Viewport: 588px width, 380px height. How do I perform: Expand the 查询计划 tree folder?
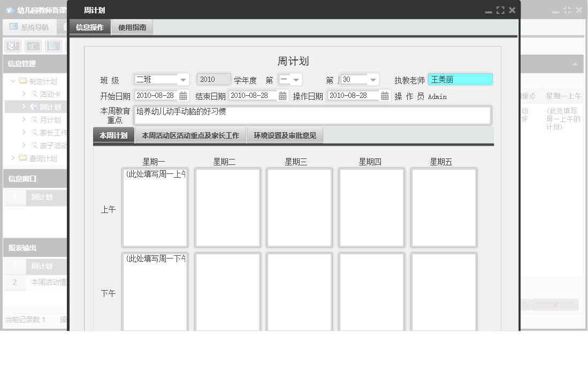coord(13,158)
